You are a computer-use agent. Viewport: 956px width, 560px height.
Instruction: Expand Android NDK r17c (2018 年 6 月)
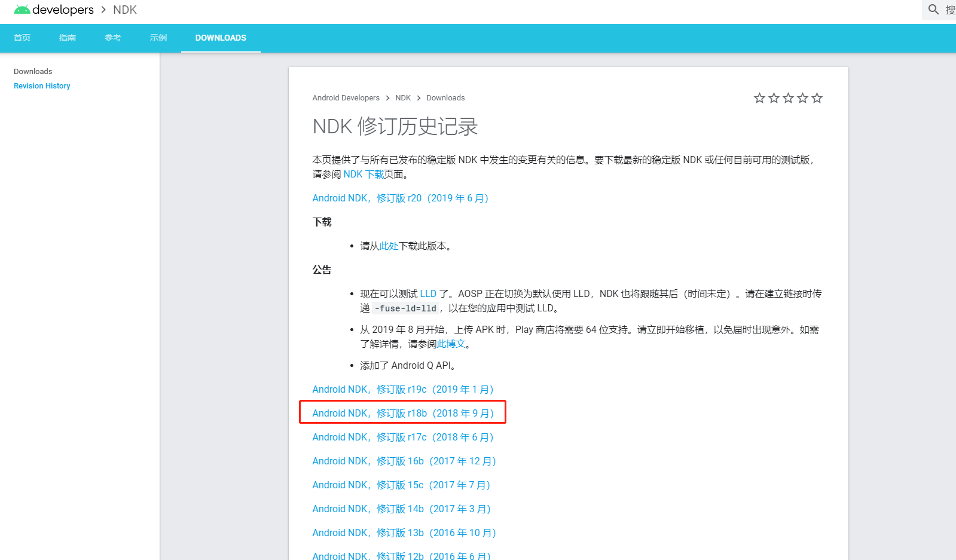click(403, 437)
